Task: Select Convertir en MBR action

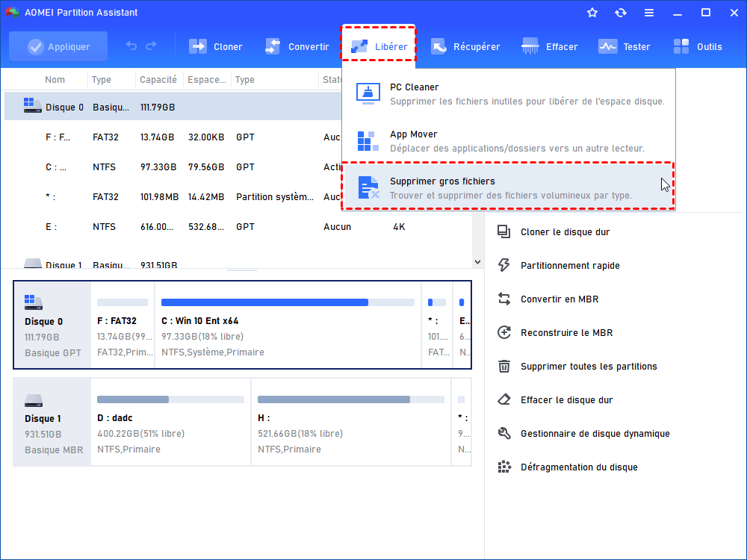Action: [x=559, y=299]
